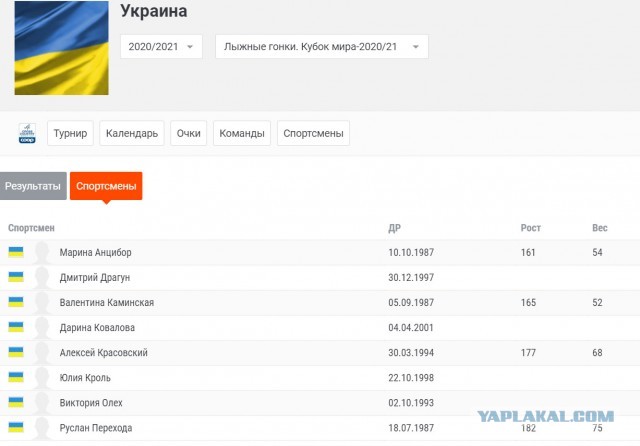Click the flag icon beside Виктория Олех
640x446 pixels.
tap(16, 403)
